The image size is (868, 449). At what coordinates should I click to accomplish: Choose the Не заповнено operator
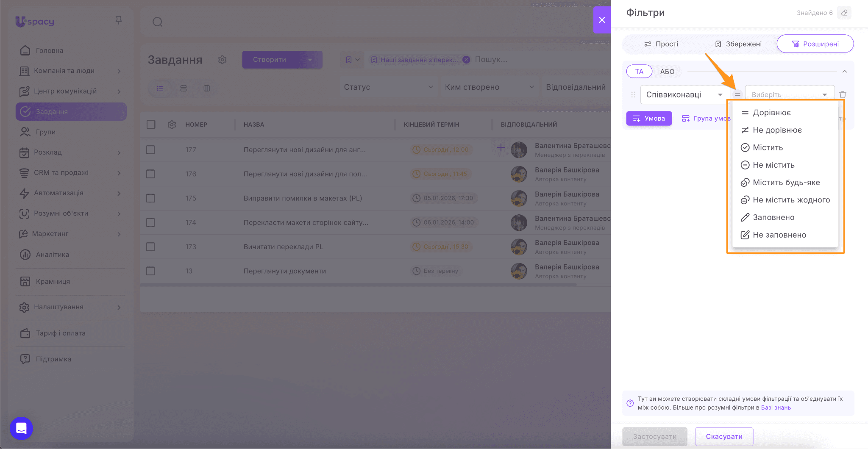click(x=785, y=235)
